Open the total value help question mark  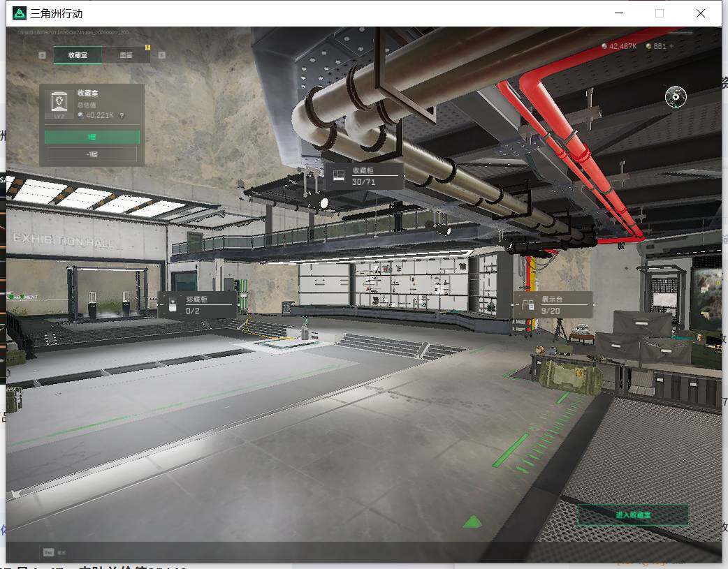122,115
